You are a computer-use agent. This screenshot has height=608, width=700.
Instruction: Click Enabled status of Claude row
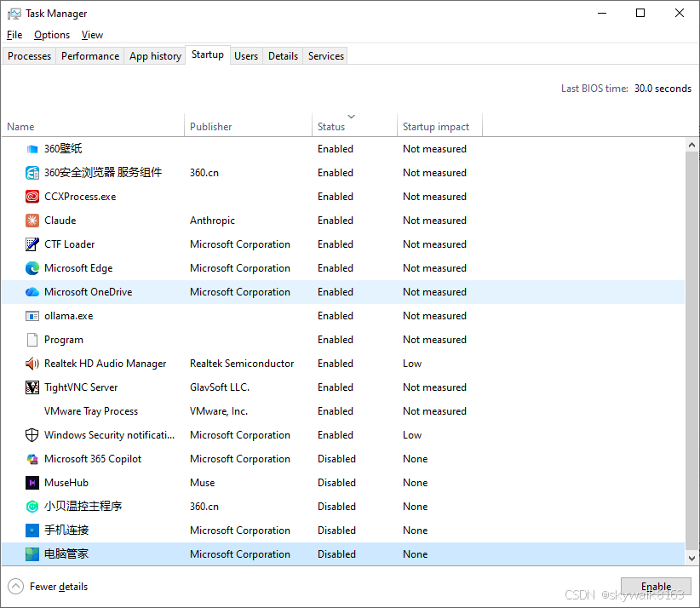[336, 221]
